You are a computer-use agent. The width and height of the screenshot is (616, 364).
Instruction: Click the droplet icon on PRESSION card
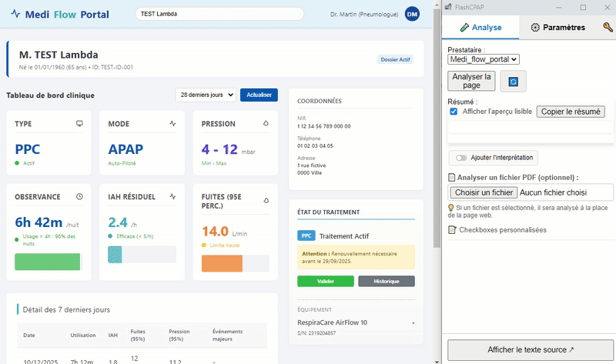[x=266, y=123]
